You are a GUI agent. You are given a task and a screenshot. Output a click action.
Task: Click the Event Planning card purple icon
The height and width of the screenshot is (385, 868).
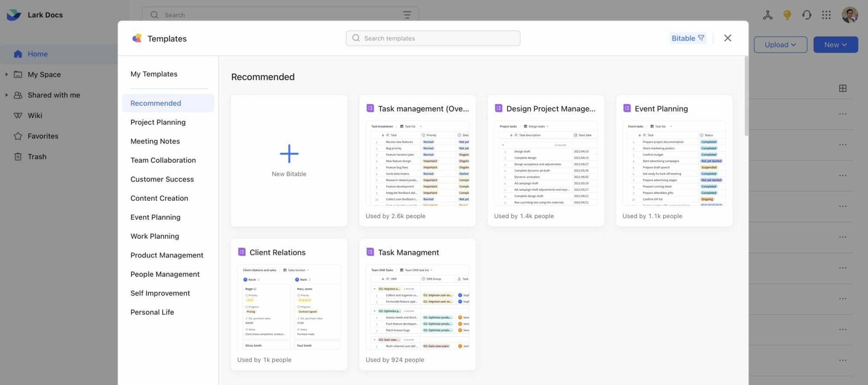pyautogui.click(x=627, y=108)
